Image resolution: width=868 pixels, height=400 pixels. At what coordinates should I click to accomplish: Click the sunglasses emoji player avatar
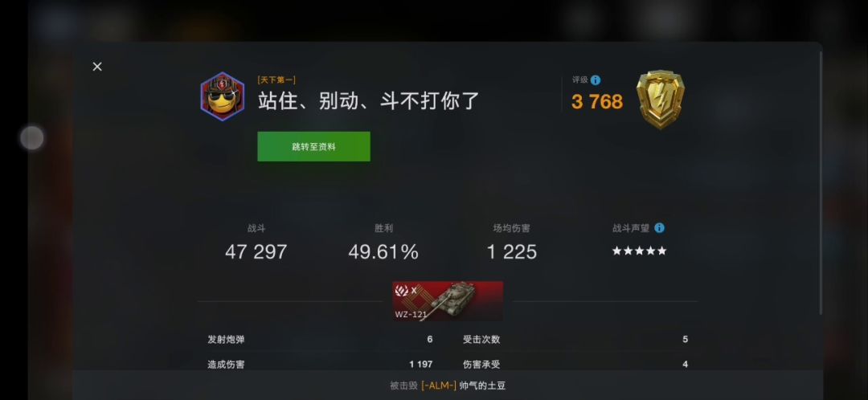tap(223, 96)
